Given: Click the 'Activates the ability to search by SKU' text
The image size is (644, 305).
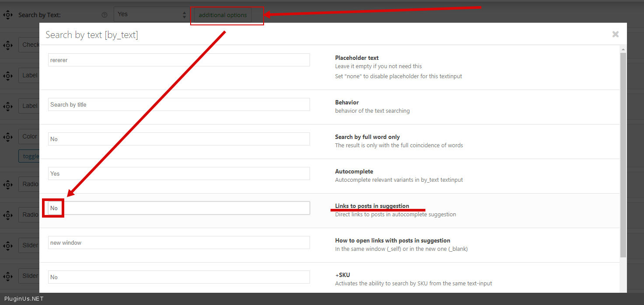Looking at the screenshot, I should pos(414,284).
